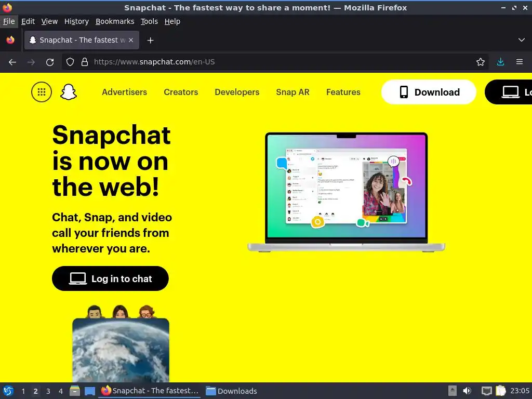Open Downloads window from taskbar

point(232,391)
